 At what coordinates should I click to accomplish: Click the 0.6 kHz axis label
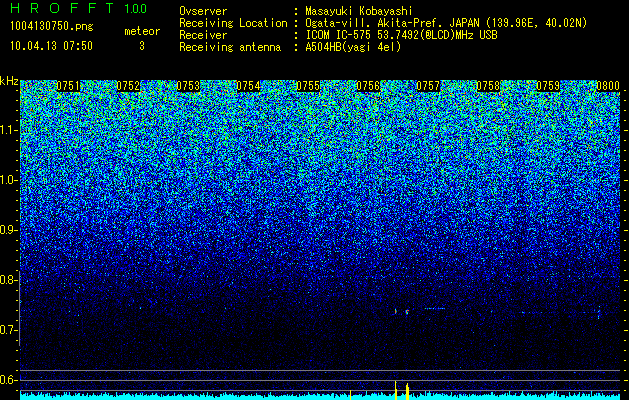tap(9, 380)
